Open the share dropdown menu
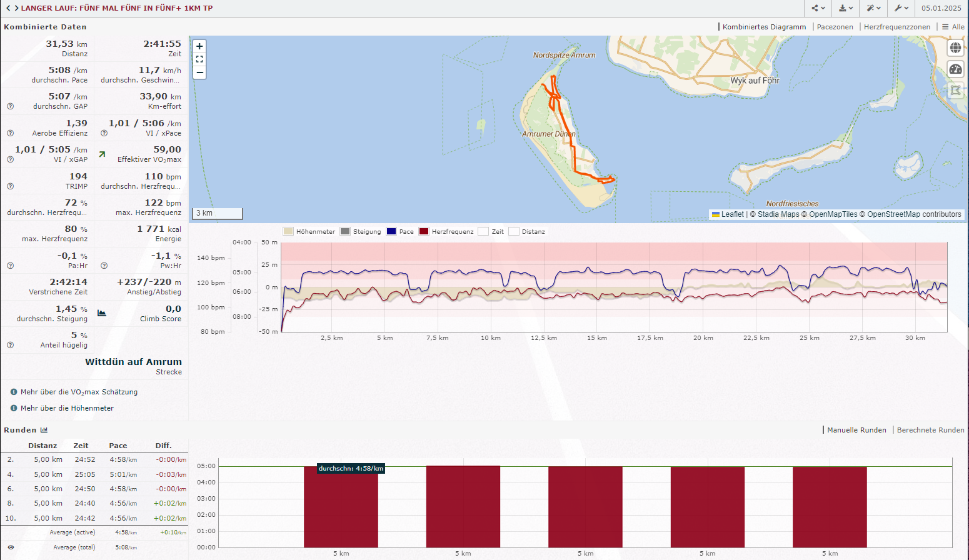 pyautogui.click(x=818, y=8)
